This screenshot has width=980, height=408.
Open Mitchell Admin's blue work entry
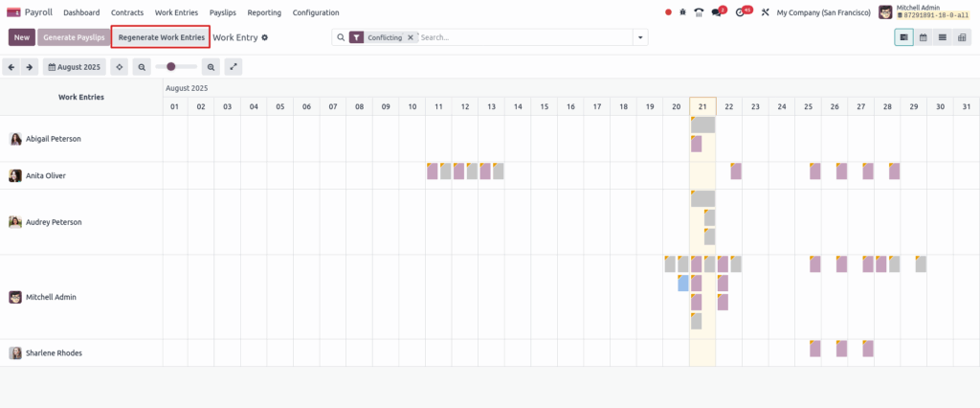point(683,283)
